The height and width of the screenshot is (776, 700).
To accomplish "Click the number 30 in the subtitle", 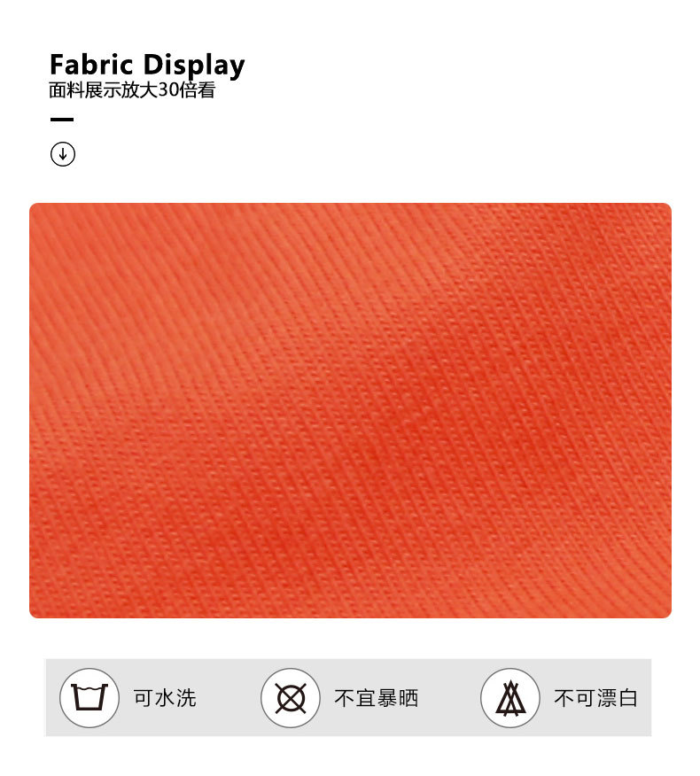I will click(168, 90).
